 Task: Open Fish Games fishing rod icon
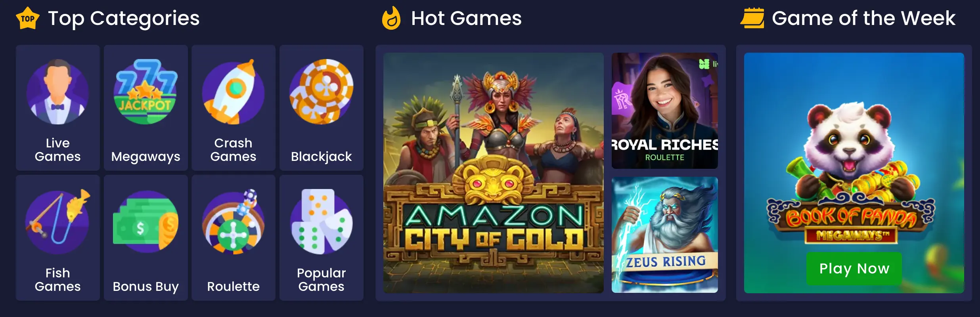tap(58, 222)
